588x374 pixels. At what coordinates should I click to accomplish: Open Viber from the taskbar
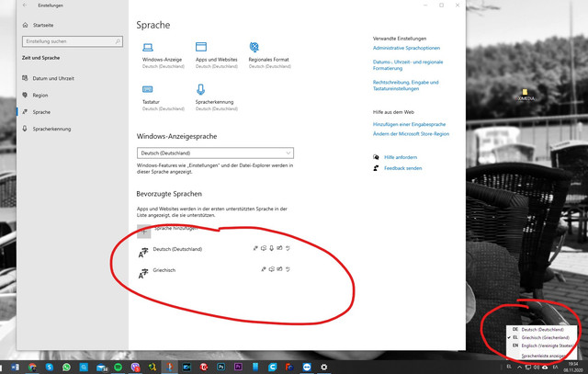tap(135, 368)
